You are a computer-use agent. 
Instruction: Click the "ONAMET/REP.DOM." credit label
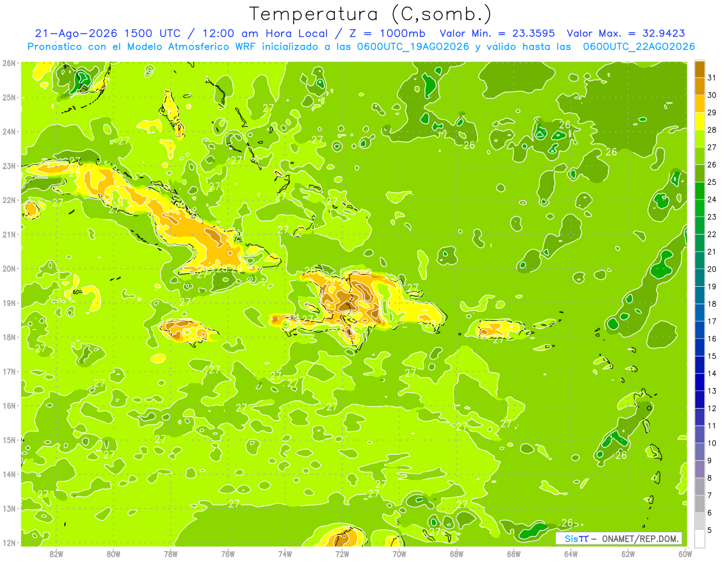tap(641, 538)
